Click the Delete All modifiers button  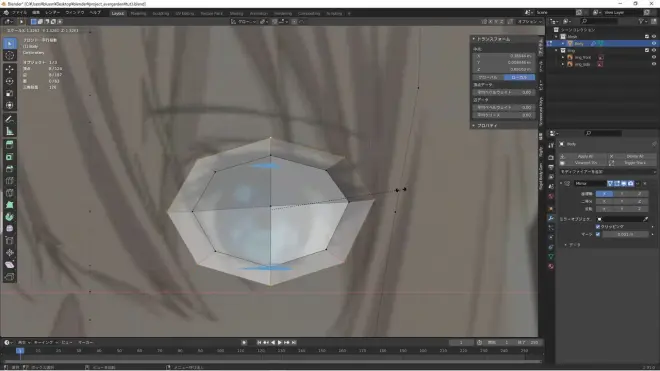pos(632,156)
